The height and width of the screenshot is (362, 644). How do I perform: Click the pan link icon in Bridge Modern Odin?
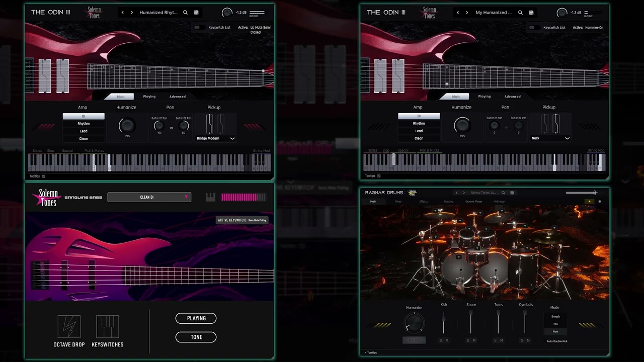point(172,127)
